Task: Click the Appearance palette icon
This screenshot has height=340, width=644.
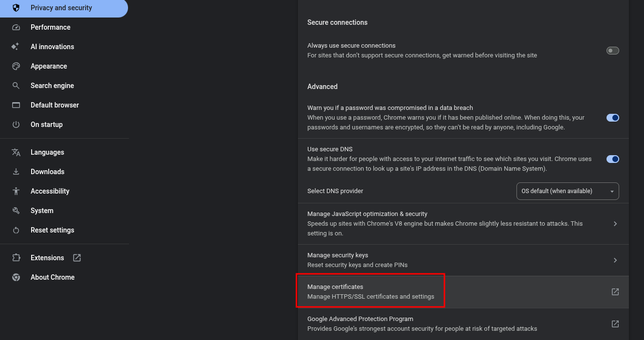Action: coord(16,66)
